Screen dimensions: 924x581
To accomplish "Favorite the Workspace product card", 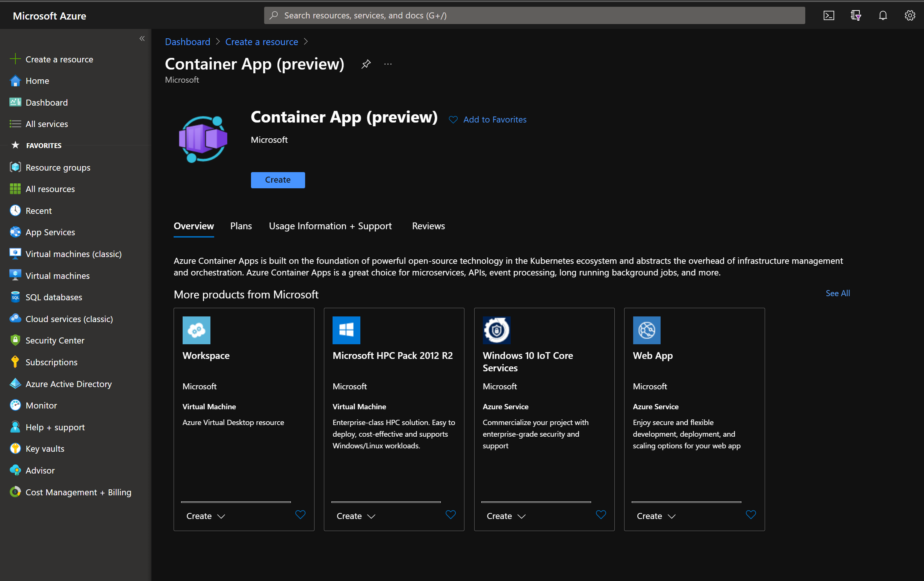I will click(300, 514).
